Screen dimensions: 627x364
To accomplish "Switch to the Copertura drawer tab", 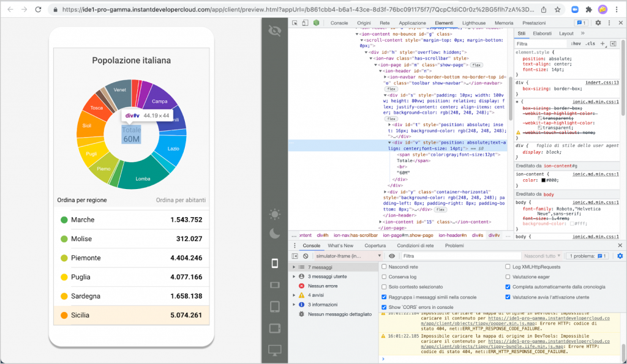I will coord(375,245).
